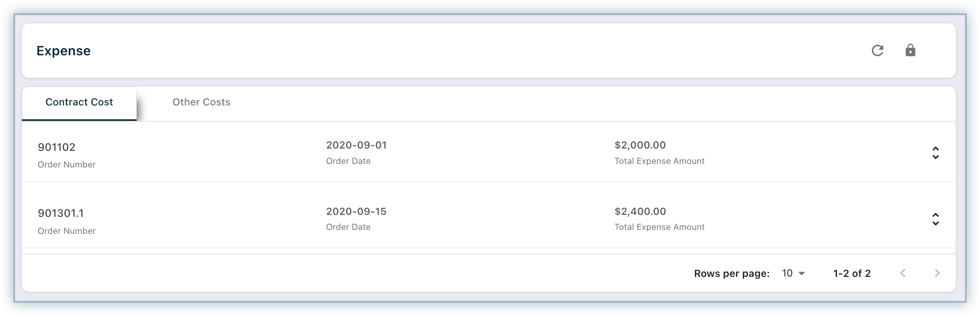
Task: Click the $2,400.00 total expense amount
Action: coord(640,211)
